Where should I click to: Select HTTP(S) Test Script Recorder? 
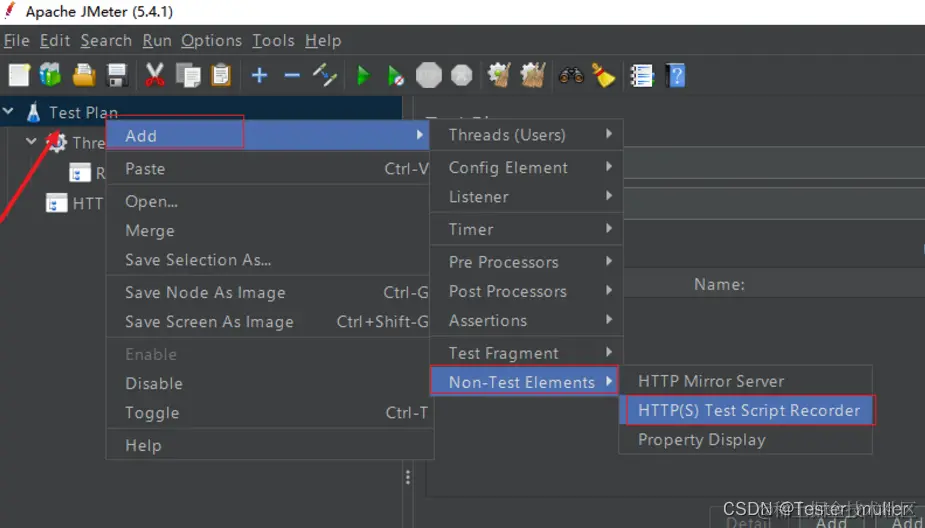tap(747, 411)
